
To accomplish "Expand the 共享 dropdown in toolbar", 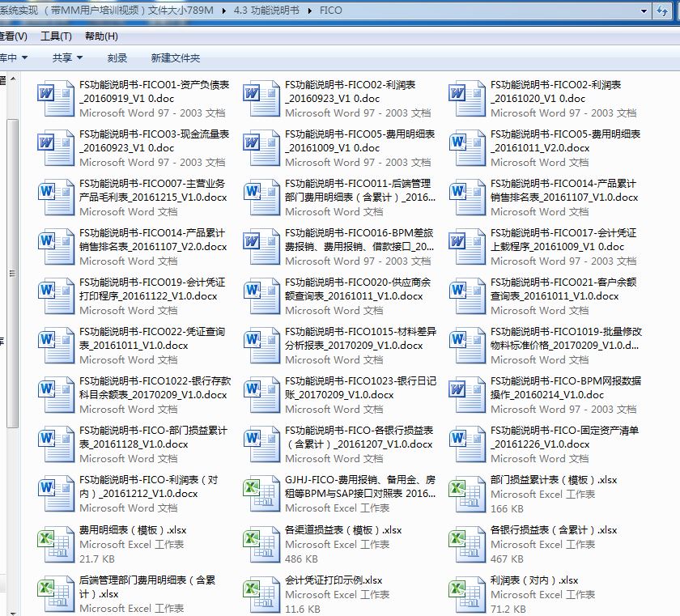I will [x=67, y=57].
